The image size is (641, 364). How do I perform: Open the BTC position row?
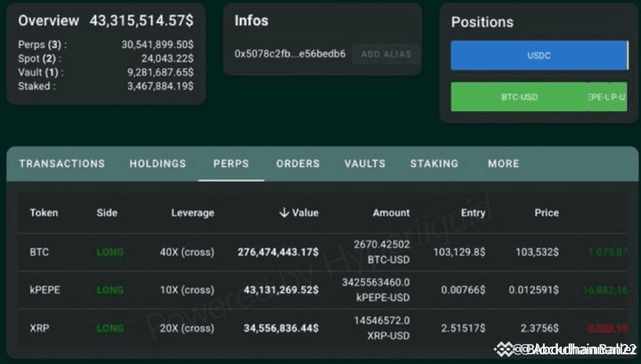coord(322,252)
